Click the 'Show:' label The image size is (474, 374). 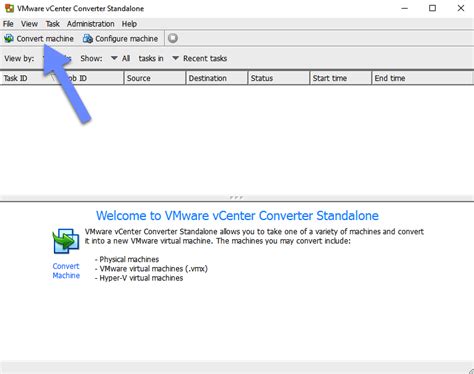point(91,58)
